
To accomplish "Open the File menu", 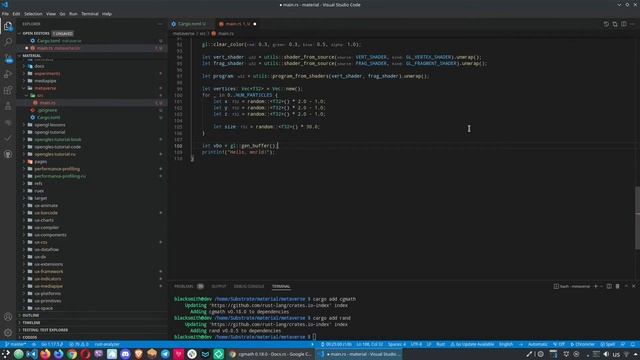I will pos(5,13).
